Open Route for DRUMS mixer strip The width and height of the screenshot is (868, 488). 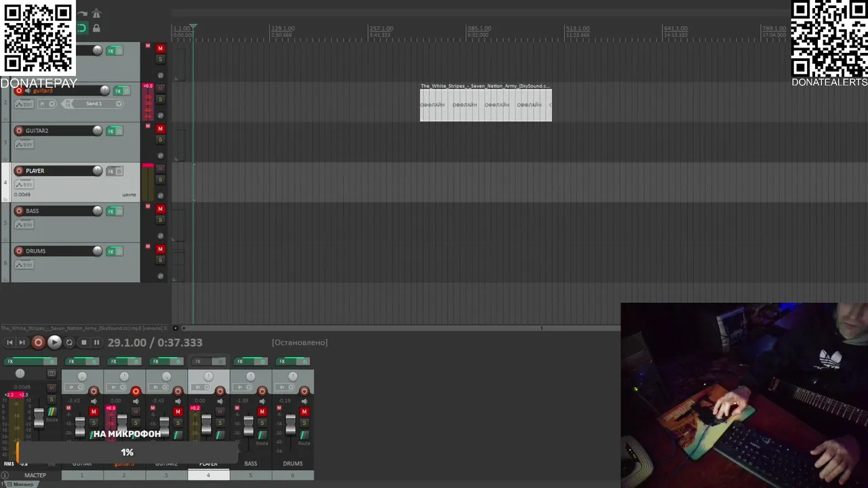[304, 436]
